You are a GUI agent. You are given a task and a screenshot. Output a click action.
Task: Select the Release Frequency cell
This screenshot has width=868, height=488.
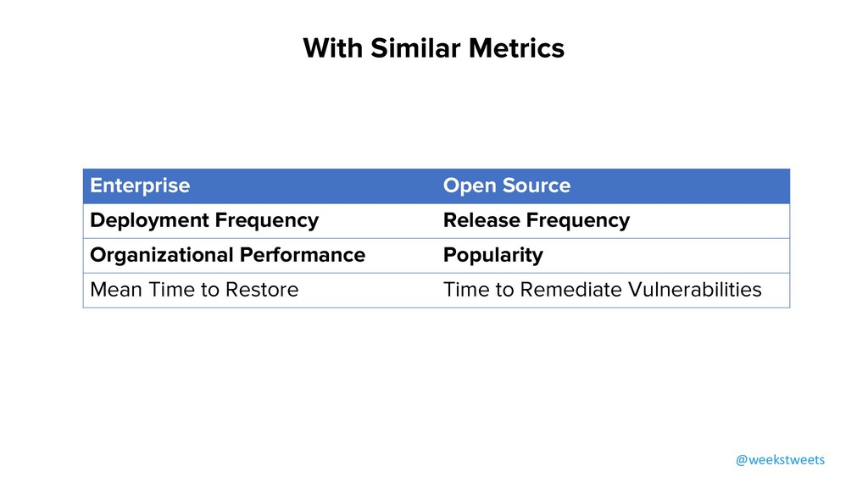pos(536,221)
